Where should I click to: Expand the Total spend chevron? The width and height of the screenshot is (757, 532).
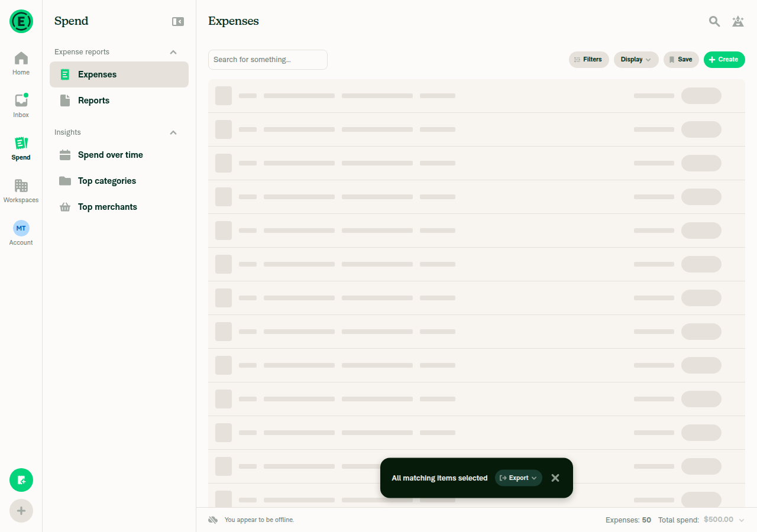click(x=742, y=520)
